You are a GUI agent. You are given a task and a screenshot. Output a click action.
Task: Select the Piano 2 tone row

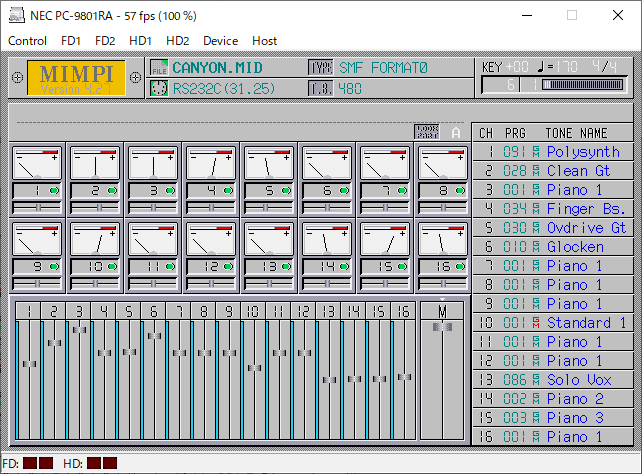[x=553, y=399]
